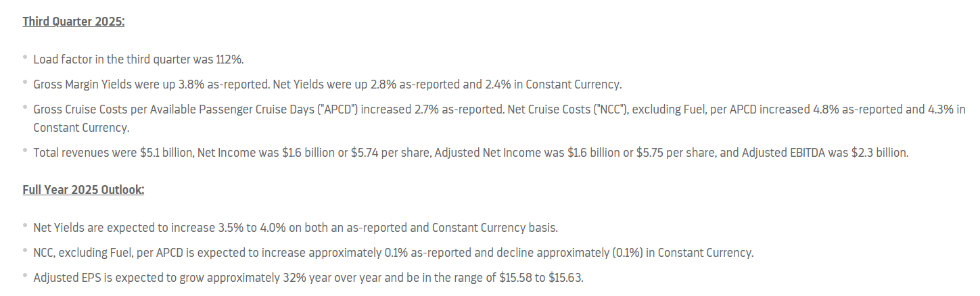
Task: Click the "Third Quarter 2025:" underlined heading
Action: coord(74,22)
